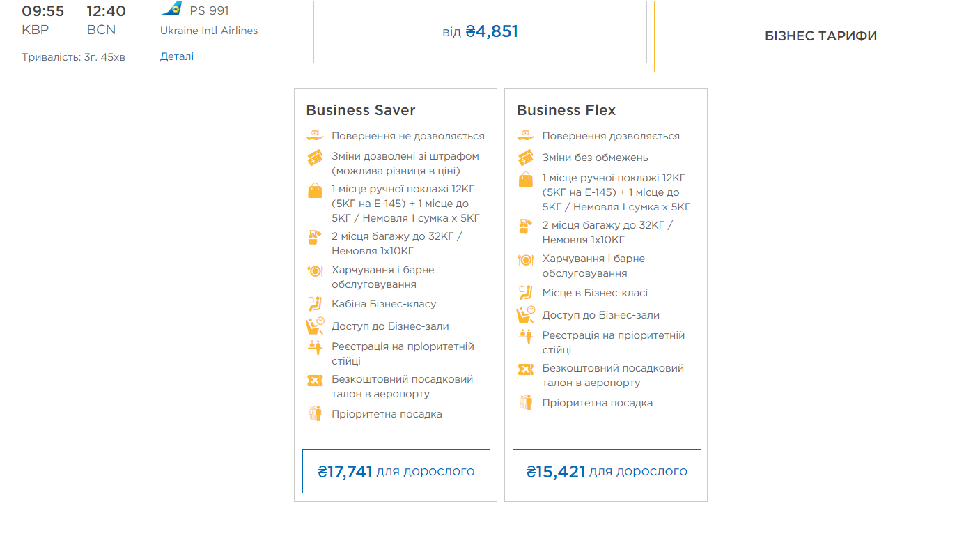Select the economy fare from ₴4,851
Image resolution: width=980 pixels, height=536 pixels.
pyautogui.click(x=480, y=32)
